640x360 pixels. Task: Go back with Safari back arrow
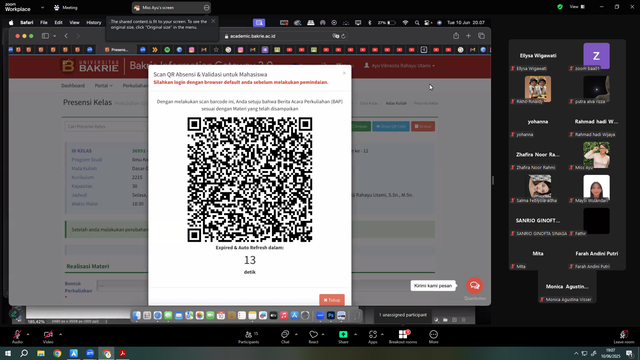click(x=66, y=36)
